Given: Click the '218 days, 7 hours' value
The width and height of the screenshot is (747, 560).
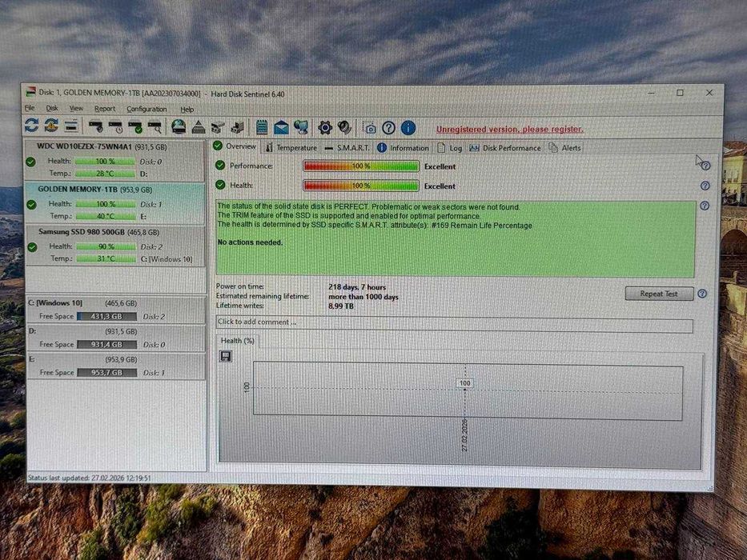Looking at the screenshot, I should (357, 287).
